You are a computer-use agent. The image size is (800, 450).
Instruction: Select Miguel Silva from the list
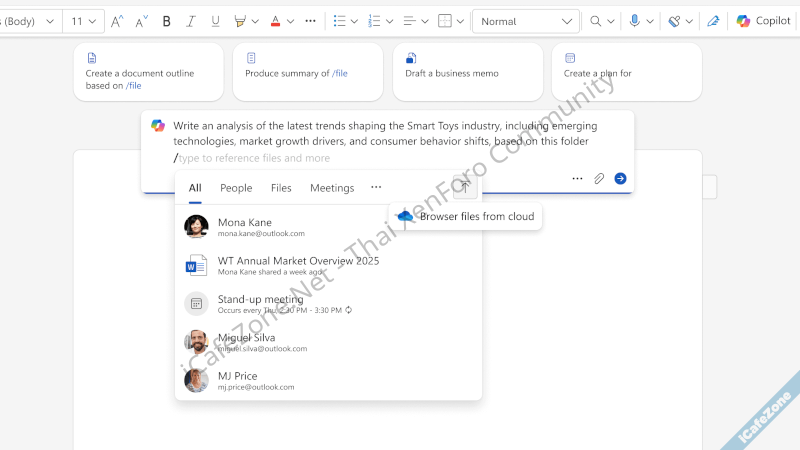point(329,342)
